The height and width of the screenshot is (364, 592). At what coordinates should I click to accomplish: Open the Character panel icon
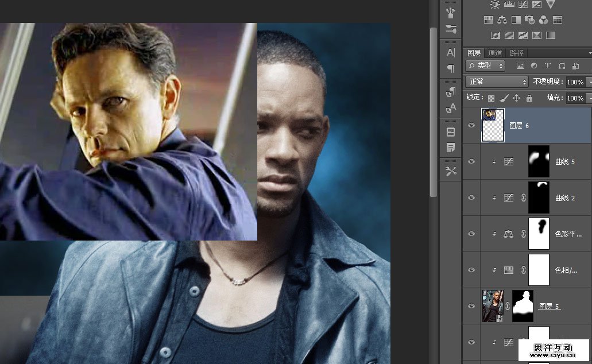pos(451,53)
